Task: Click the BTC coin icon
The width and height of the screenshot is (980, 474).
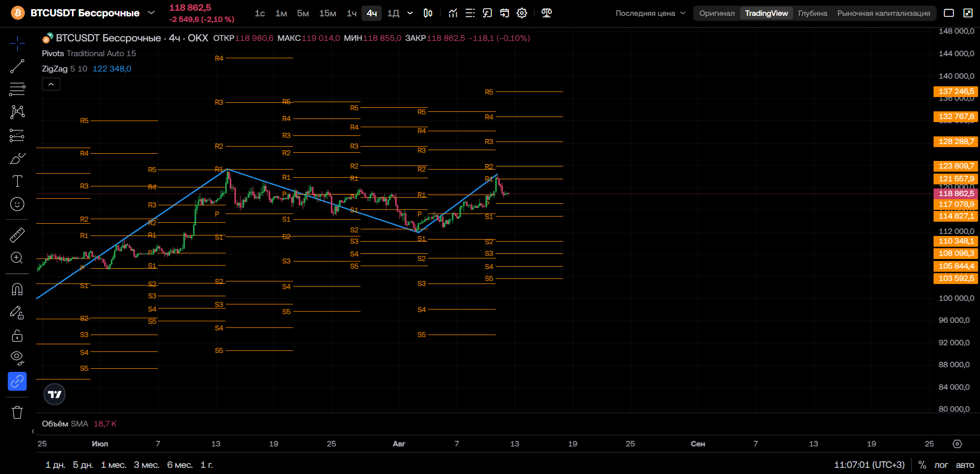Action: point(18,13)
